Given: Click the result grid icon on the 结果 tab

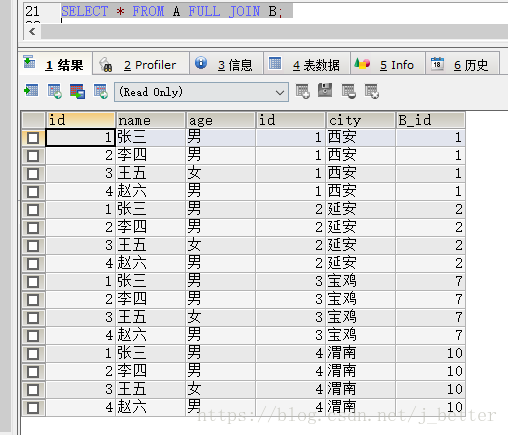Looking at the screenshot, I should coord(29,62).
